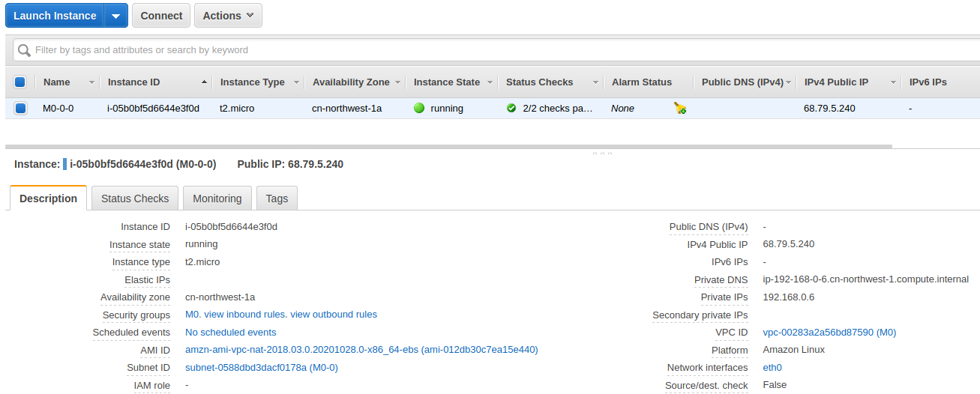The image size is (980, 394).
Task: Click the view inbound rules link
Action: (x=245, y=315)
